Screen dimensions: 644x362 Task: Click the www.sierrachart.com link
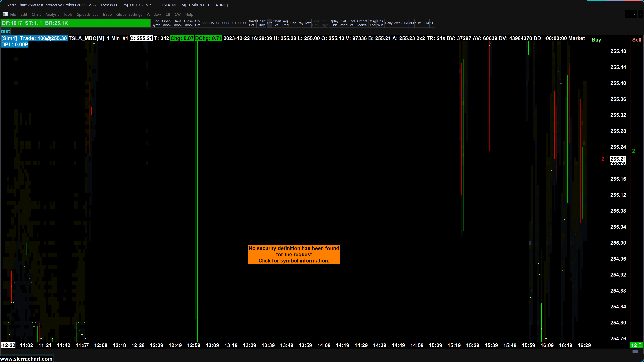pyautogui.click(x=26, y=359)
